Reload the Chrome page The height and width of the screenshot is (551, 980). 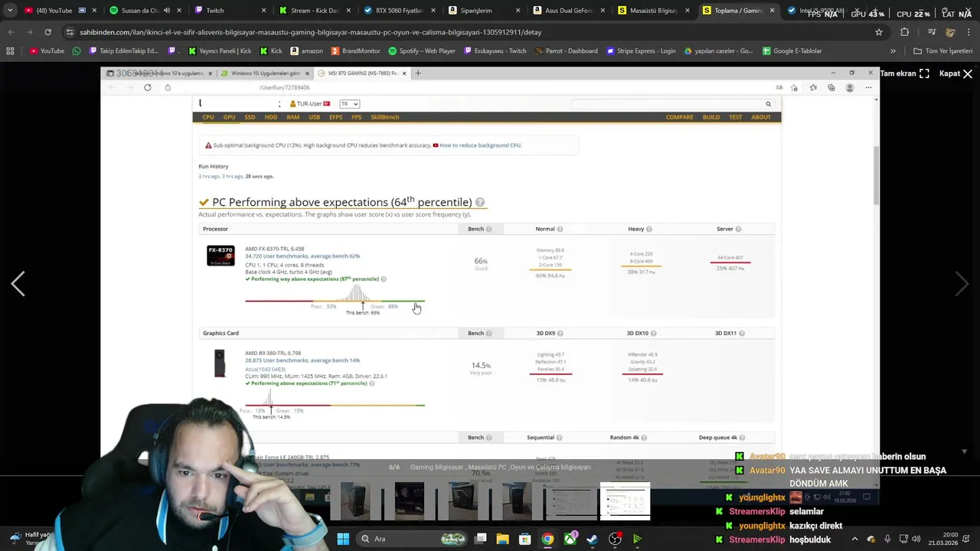[x=47, y=32]
